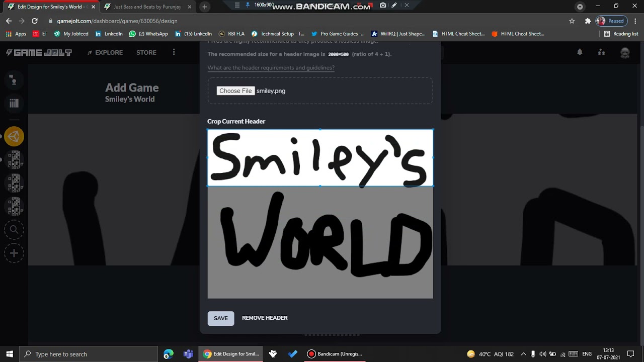
Task: Open header requirements and guidelines link
Action: tap(271, 67)
